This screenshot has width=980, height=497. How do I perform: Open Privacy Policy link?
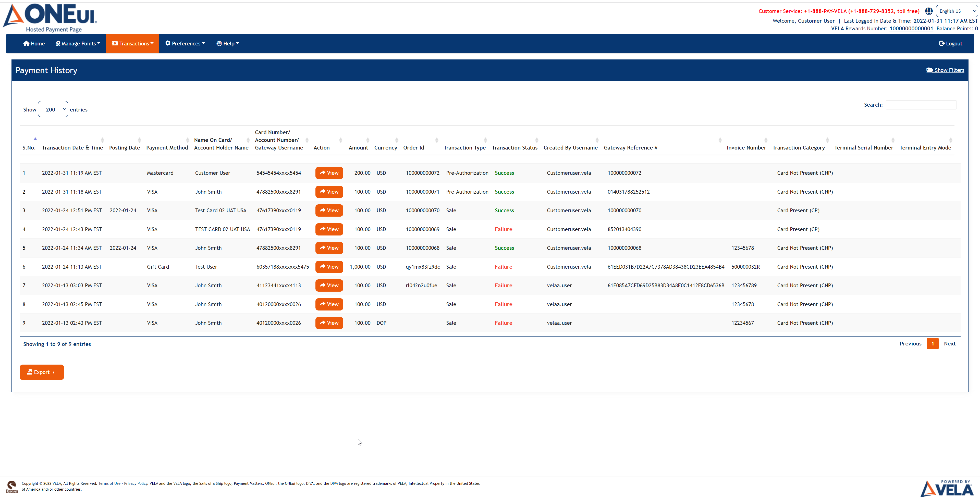(x=136, y=483)
